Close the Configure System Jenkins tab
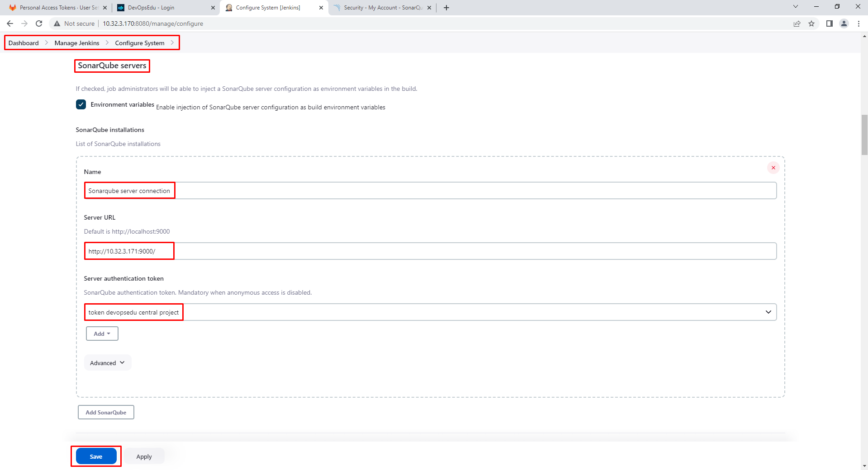The width and height of the screenshot is (868, 470). (321, 8)
